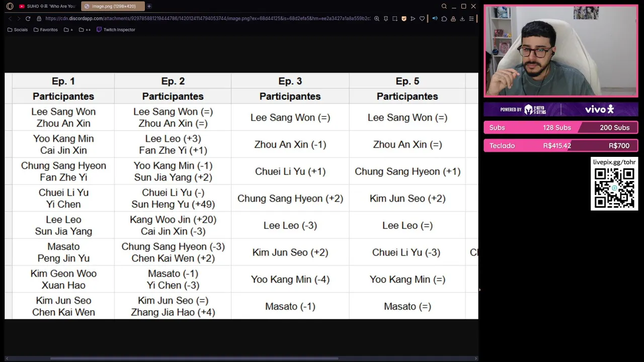Go back using the browser back arrow
The width and height of the screenshot is (644, 362).
click(10, 19)
